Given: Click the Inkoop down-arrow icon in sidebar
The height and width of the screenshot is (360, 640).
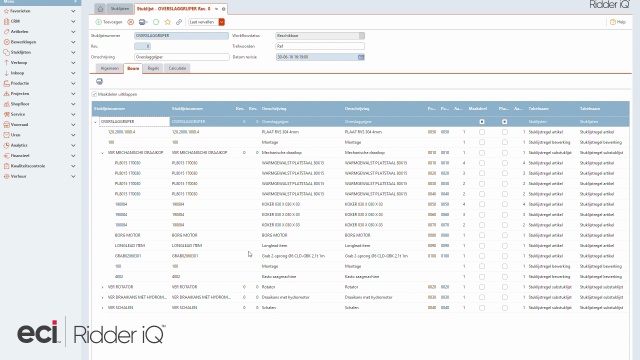Looking at the screenshot, I should pos(6,73).
